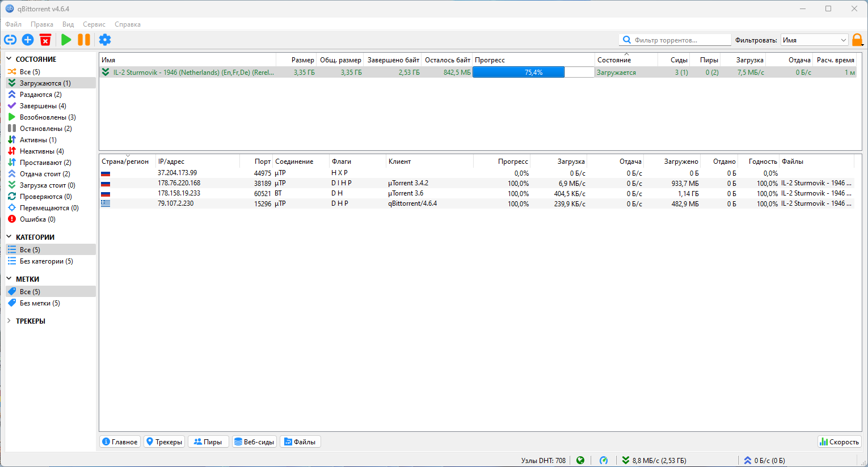Select 'Без метки (5)' tag
868x467 pixels.
tap(50, 303)
